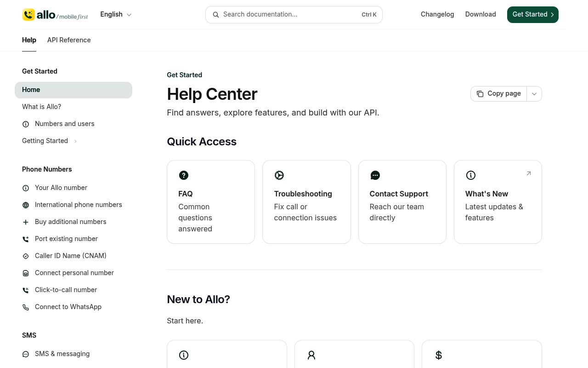
Task: Click the person icon on New to Allo card
Action: (x=311, y=355)
